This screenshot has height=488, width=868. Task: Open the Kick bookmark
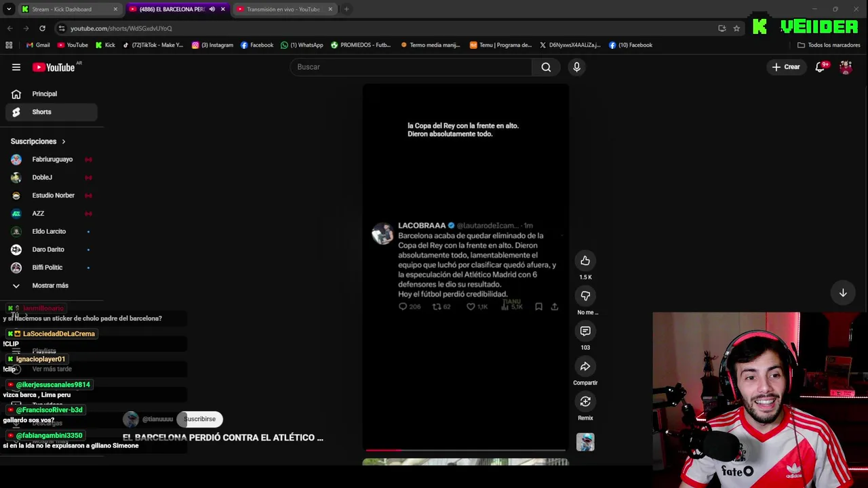105,45
